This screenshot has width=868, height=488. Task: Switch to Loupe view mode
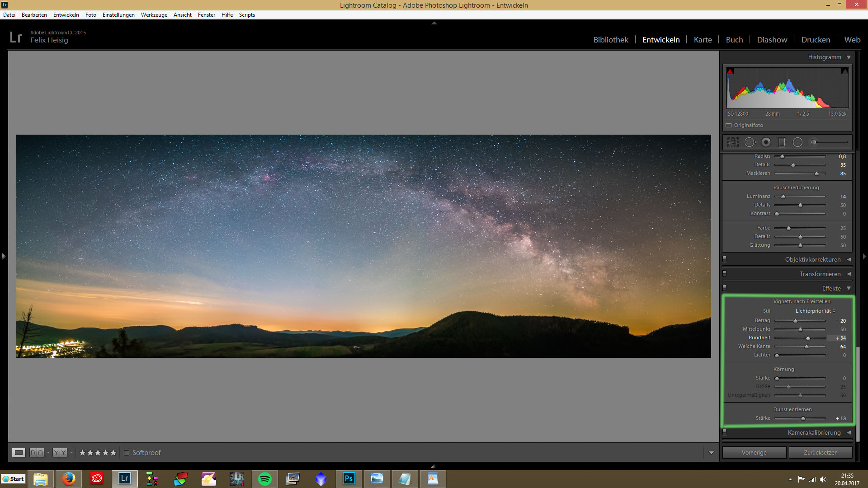coord(19,452)
